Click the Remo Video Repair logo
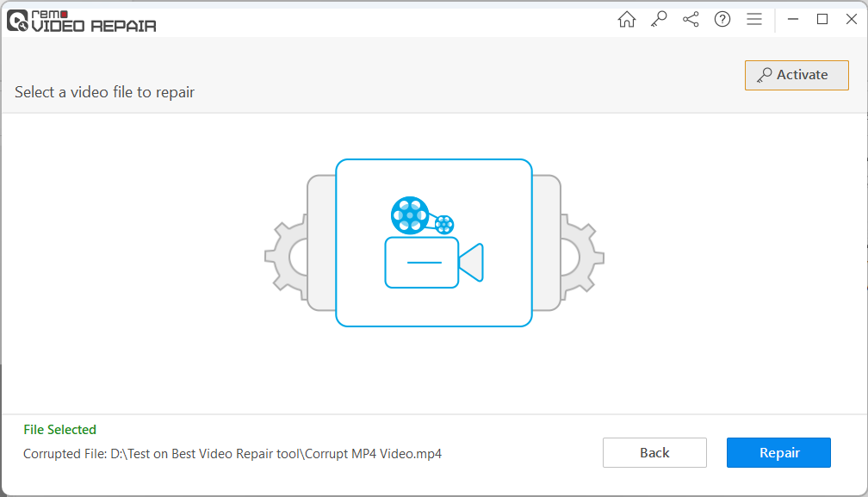Viewport: 868px width, 497px height. 81,21
